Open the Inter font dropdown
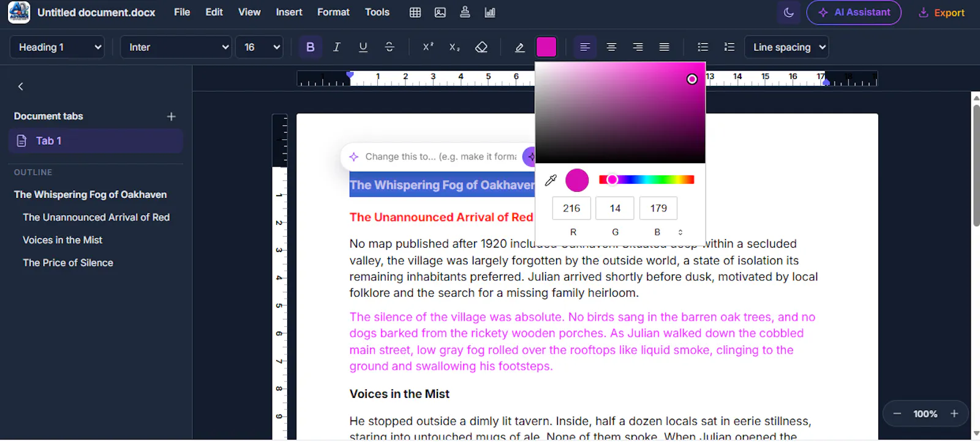The height and width of the screenshot is (442, 980). [176, 47]
